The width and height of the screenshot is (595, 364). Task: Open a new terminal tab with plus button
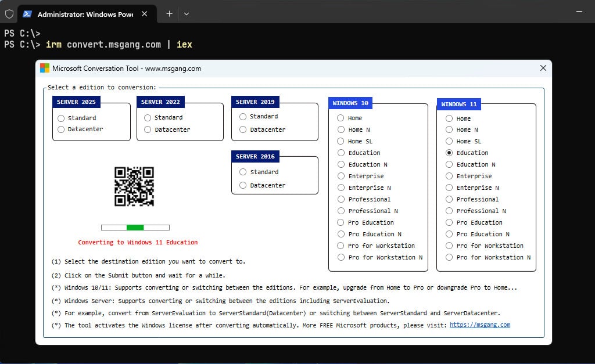[x=169, y=14]
